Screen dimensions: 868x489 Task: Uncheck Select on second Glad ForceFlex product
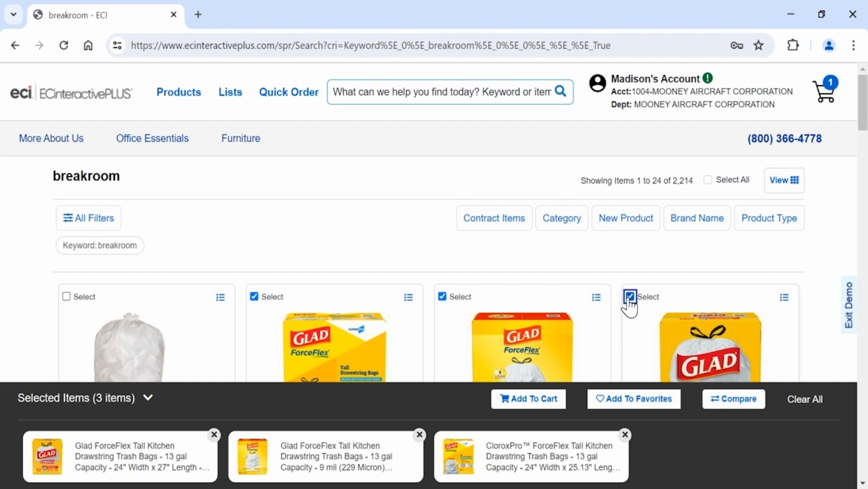pos(254,297)
